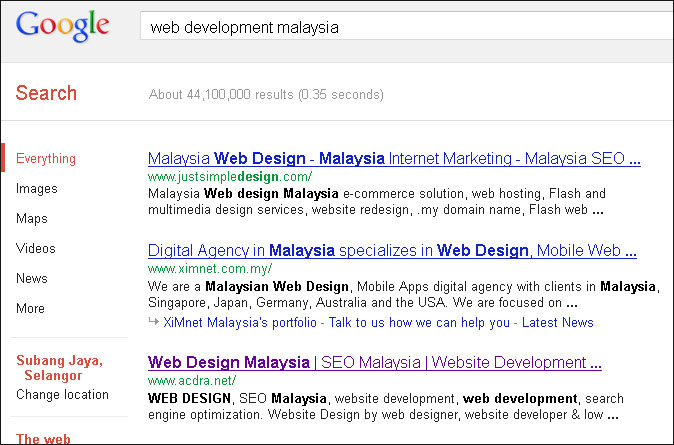Click the 'Subang Jaya, Selangor' location label
The height and width of the screenshot is (445, 674).
(59, 368)
